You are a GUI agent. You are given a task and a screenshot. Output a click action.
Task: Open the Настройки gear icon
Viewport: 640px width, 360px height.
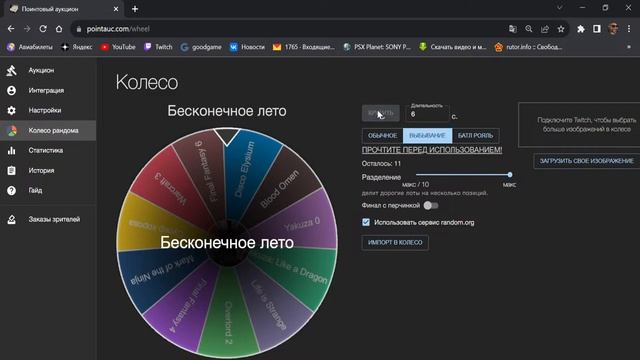coord(11,110)
